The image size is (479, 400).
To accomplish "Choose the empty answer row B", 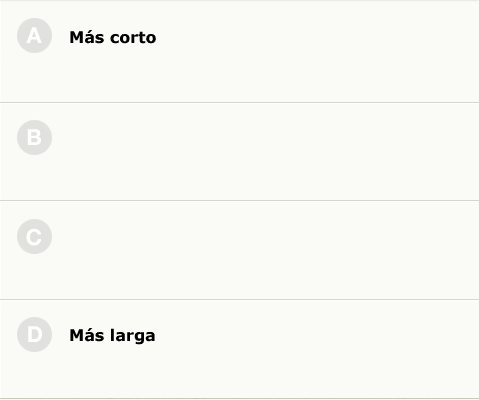I will pos(239,152).
